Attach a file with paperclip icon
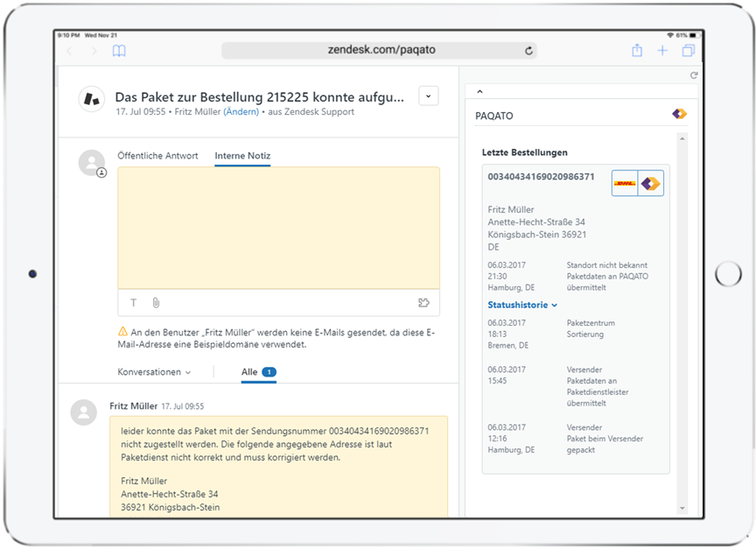This screenshot has width=756, height=549. [x=156, y=303]
